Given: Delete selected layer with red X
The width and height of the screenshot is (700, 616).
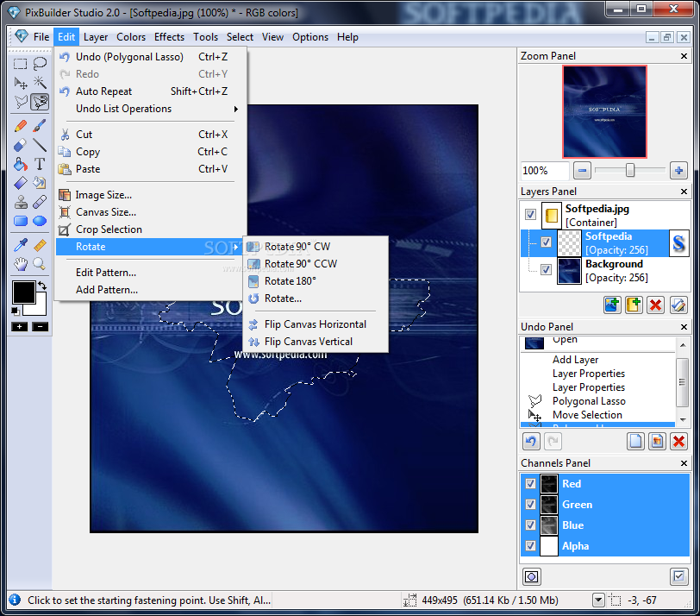Looking at the screenshot, I should click(x=655, y=305).
